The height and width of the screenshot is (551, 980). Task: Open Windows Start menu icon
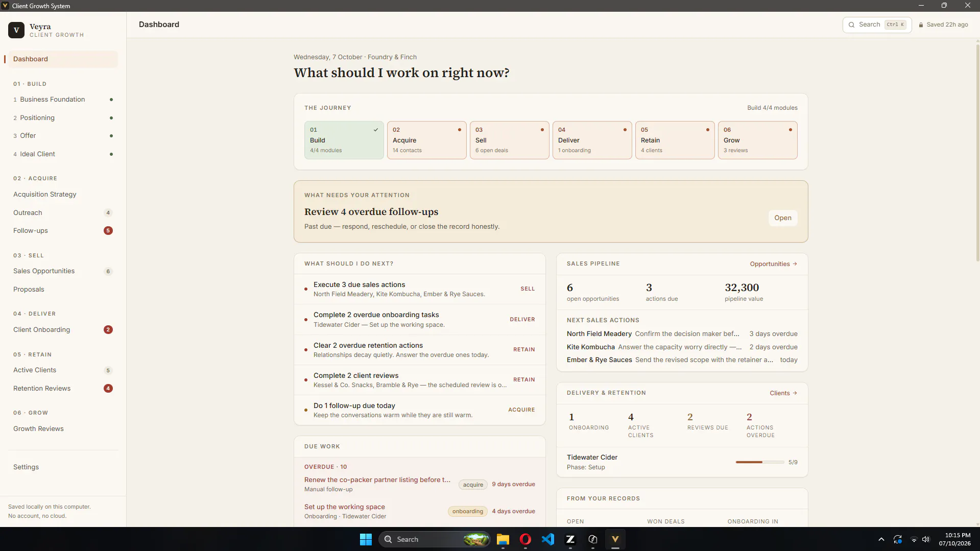coord(366,539)
